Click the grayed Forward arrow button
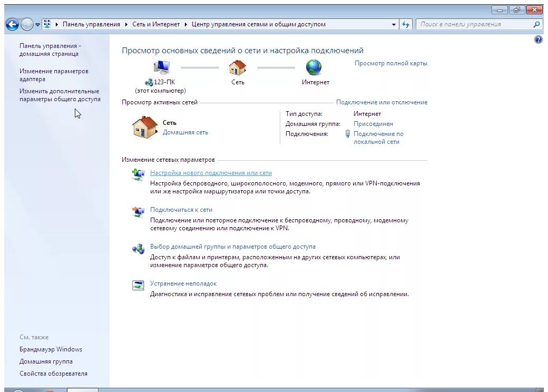 click(27, 24)
